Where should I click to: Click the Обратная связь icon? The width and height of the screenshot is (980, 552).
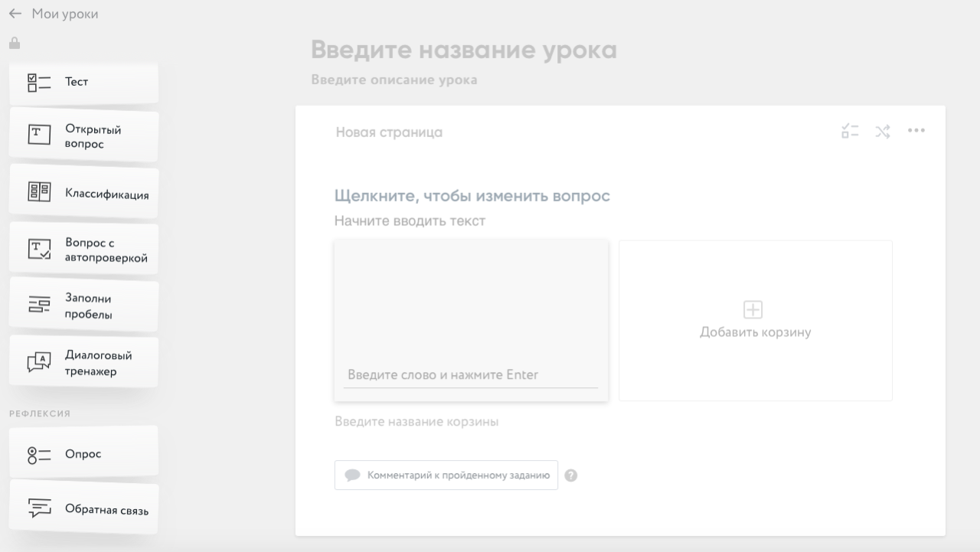point(39,508)
